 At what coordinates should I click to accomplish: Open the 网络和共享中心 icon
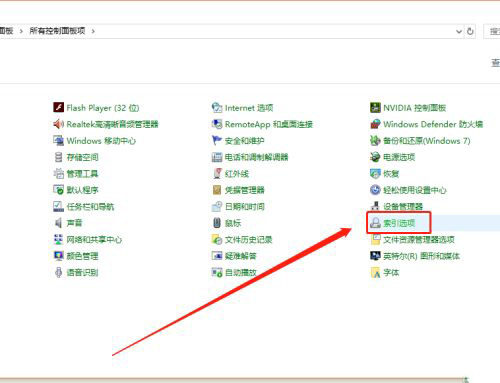pos(58,239)
